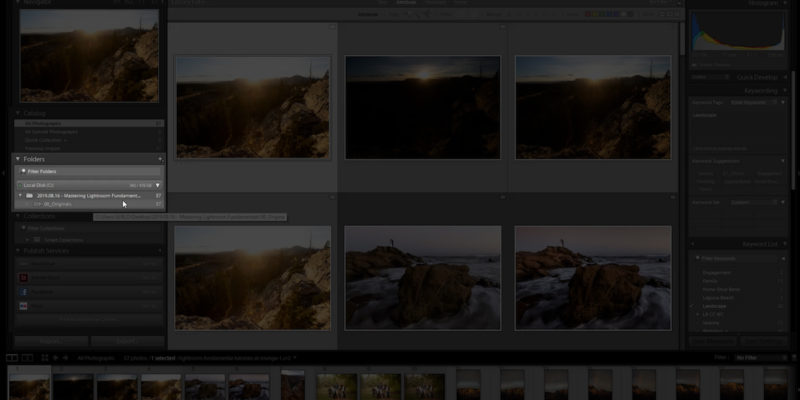Open the main window view icon in toolbar
Viewport: 800px width, 400px height.
click(x=12, y=358)
